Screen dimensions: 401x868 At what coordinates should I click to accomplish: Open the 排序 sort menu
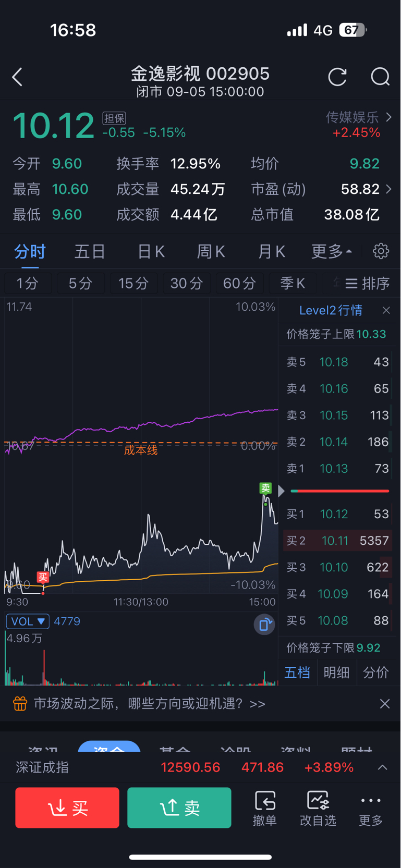[368, 284]
